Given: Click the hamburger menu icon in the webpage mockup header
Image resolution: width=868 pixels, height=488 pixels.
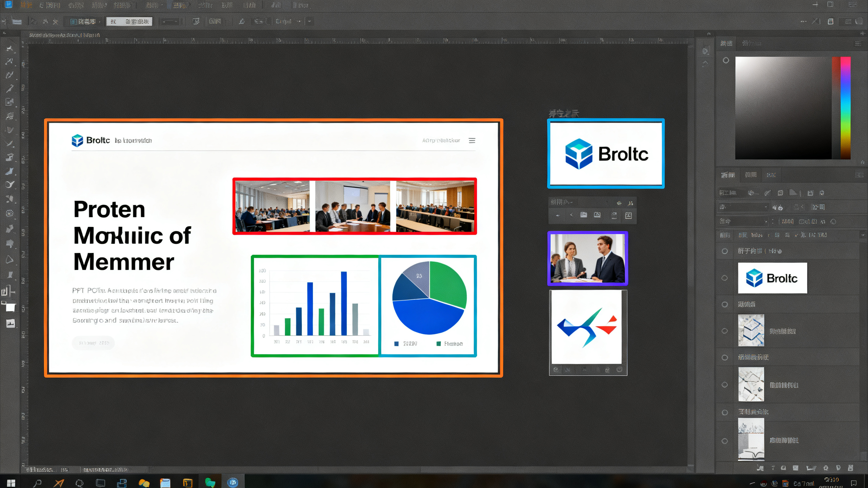Looking at the screenshot, I should 472,140.
